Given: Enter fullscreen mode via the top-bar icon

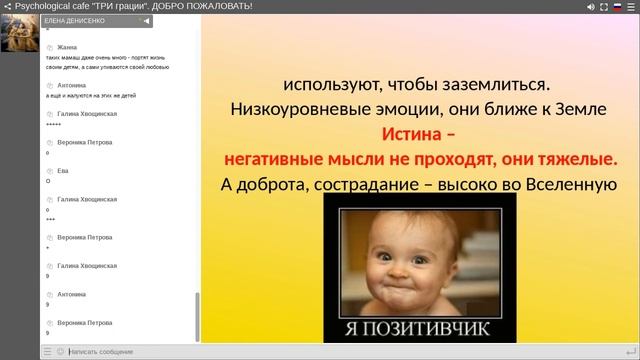Looking at the screenshot, I should [x=604, y=7].
